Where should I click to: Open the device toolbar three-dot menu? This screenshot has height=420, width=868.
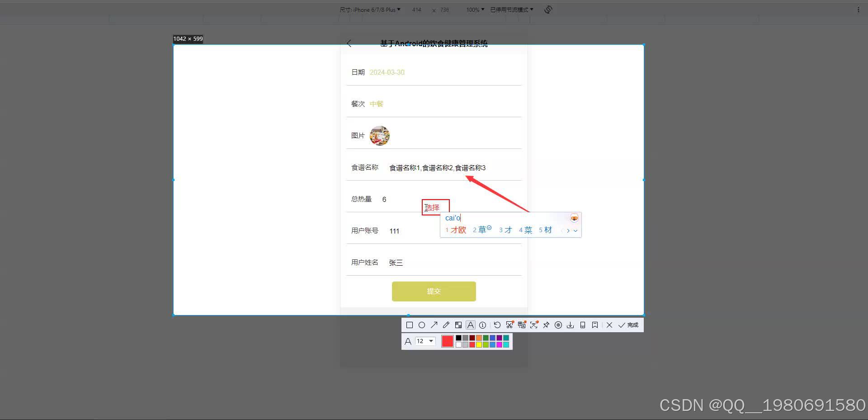pyautogui.click(x=859, y=10)
